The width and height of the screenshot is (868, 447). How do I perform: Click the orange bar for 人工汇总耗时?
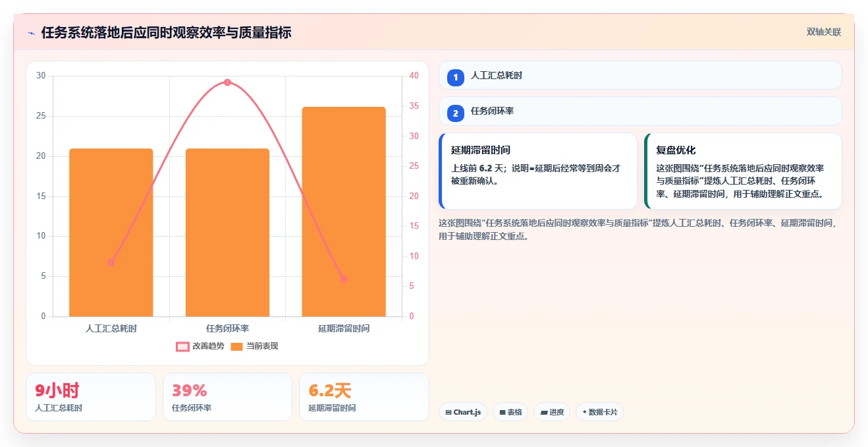(x=111, y=233)
